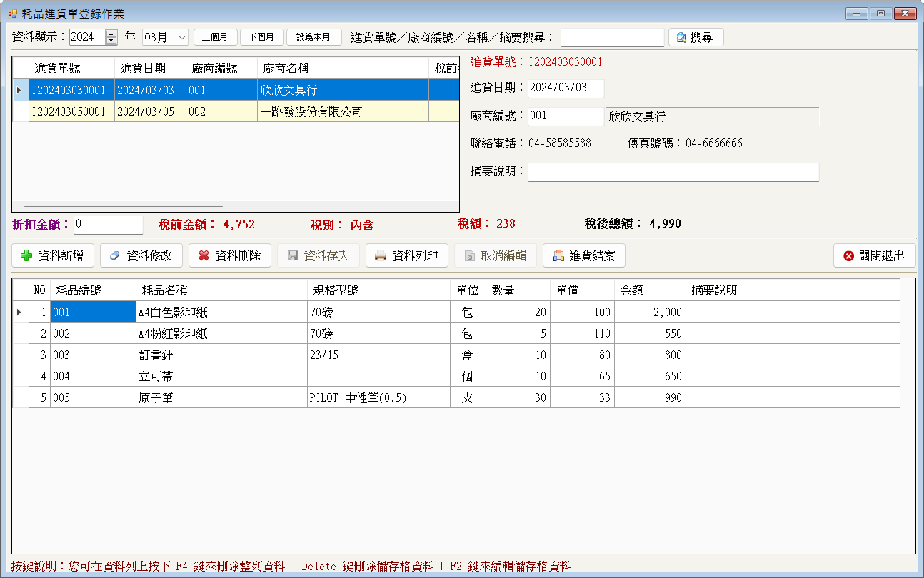The image size is (924, 578).
Task: Click the horizontal scrollbar of order list
Action: [125, 206]
